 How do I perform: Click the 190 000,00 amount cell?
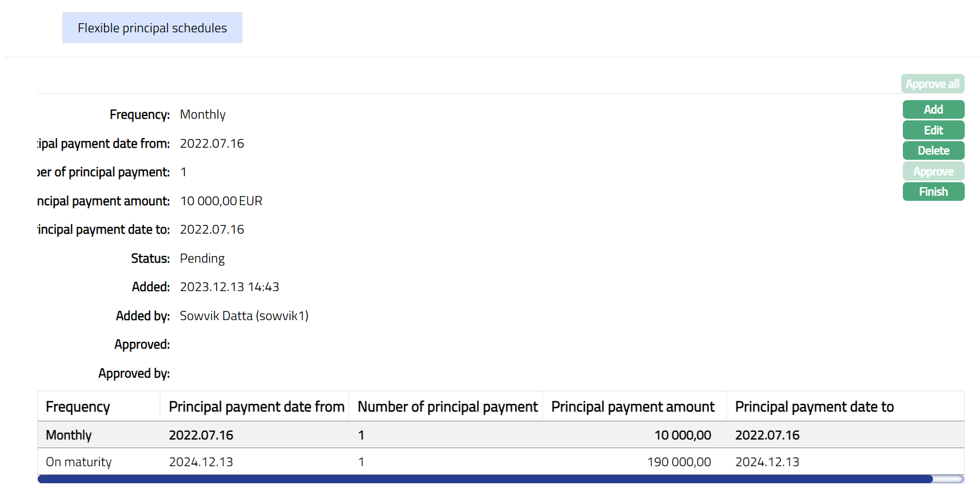coord(679,462)
